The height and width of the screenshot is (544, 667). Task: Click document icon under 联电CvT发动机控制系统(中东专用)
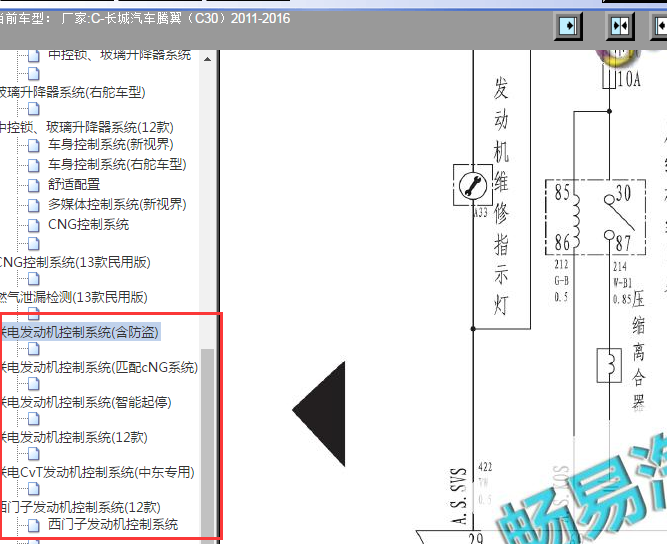click(34, 489)
